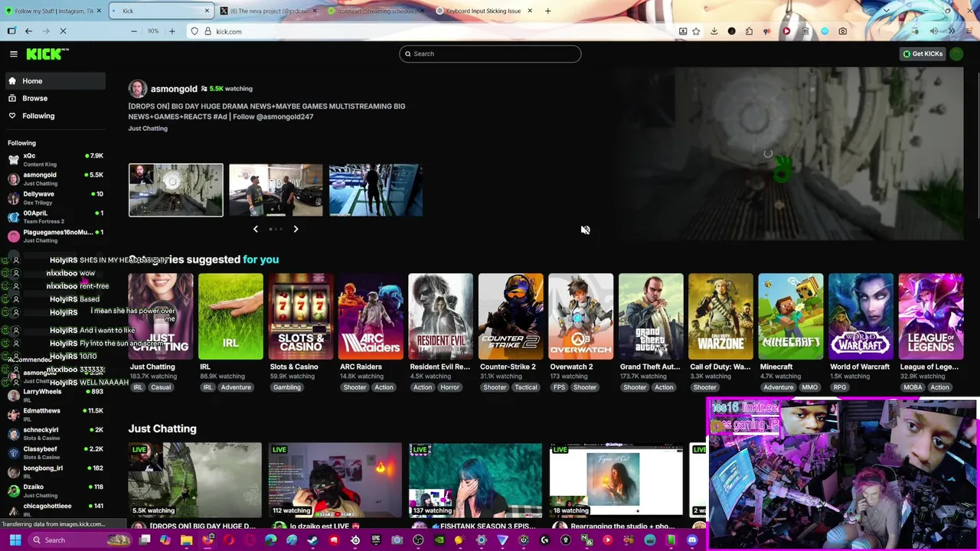Go to Home in sidebar
This screenshot has width=980, height=551.
(54, 81)
